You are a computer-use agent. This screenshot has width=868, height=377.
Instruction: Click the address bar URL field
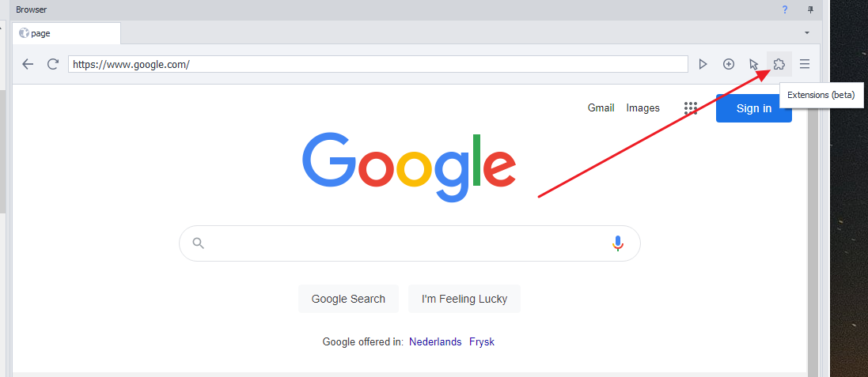tap(377, 64)
